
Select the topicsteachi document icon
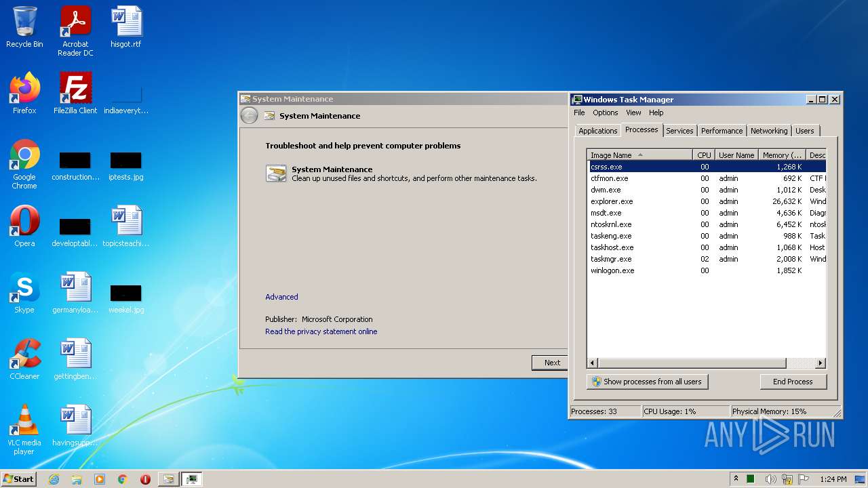tap(126, 226)
